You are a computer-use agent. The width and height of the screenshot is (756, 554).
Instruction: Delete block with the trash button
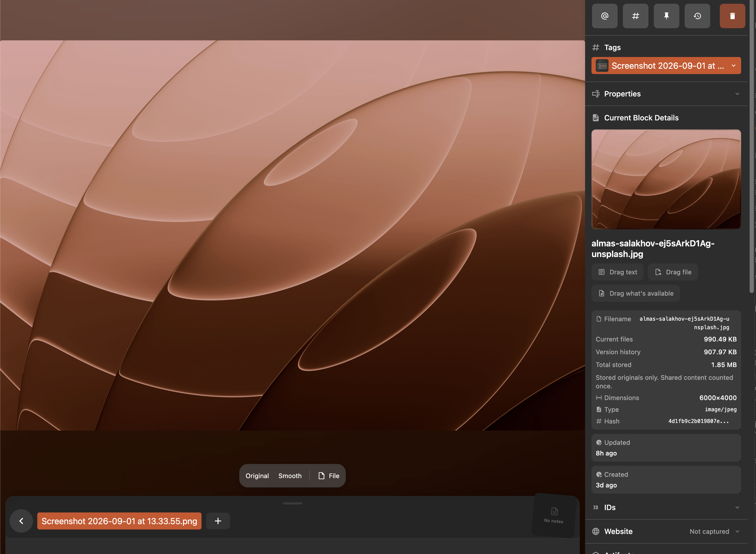[x=732, y=16]
